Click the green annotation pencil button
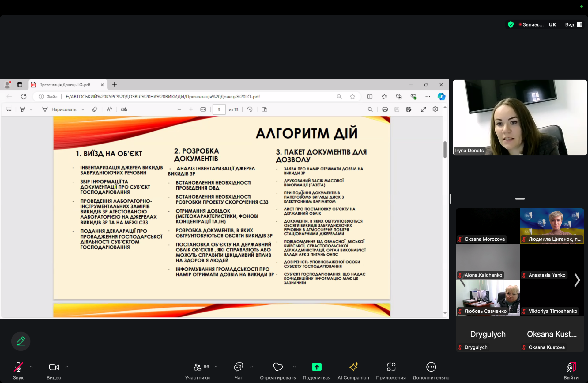The height and width of the screenshot is (383, 588). 21,341
